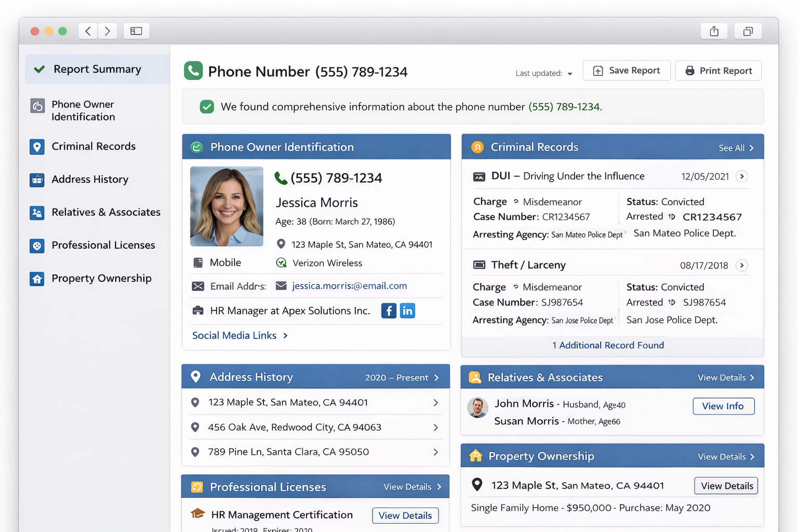Click the envelope icon beside jessica.morris email

[281, 286]
